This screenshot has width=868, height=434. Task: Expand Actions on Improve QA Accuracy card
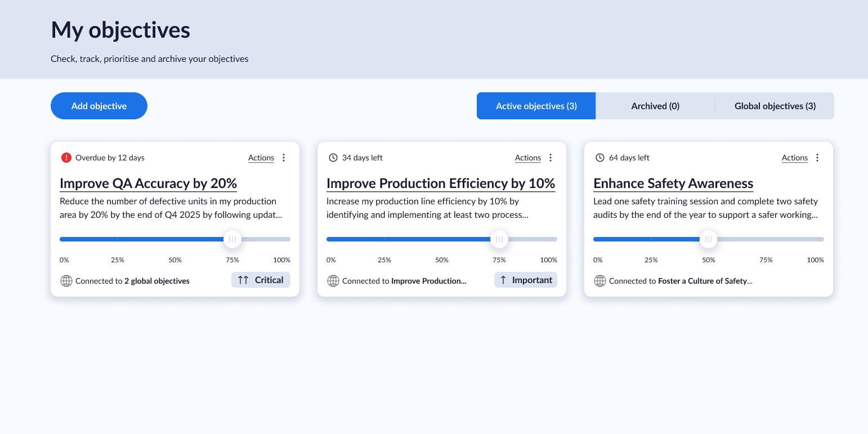click(261, 158)
